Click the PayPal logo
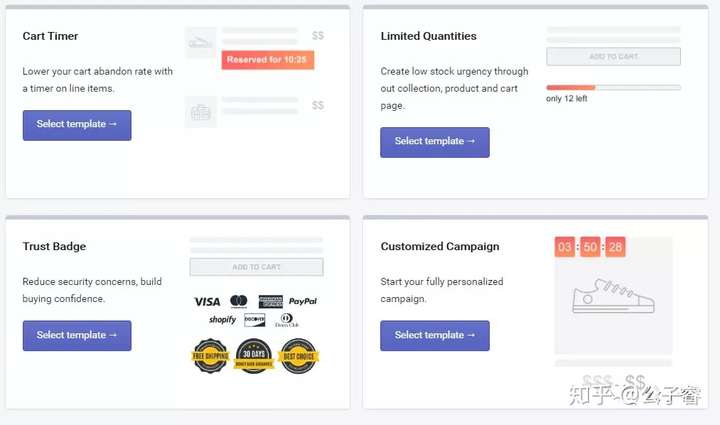 [303, 301]
